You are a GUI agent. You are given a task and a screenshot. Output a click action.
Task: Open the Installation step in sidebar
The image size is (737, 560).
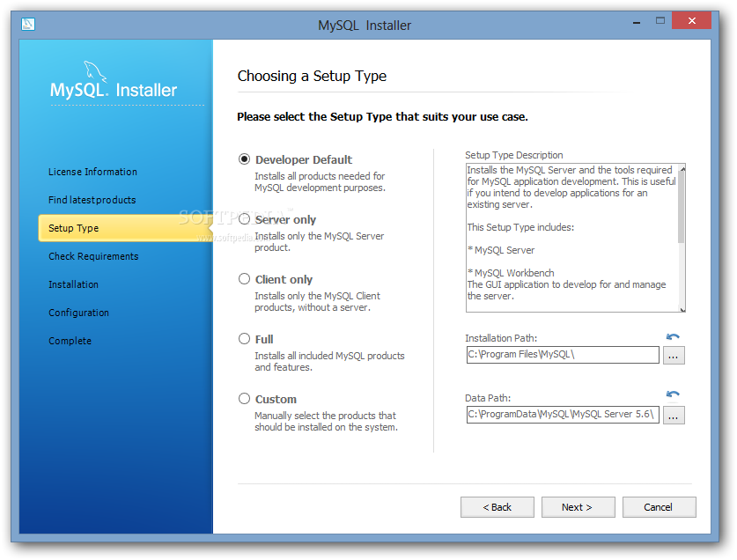pos(73,284)
